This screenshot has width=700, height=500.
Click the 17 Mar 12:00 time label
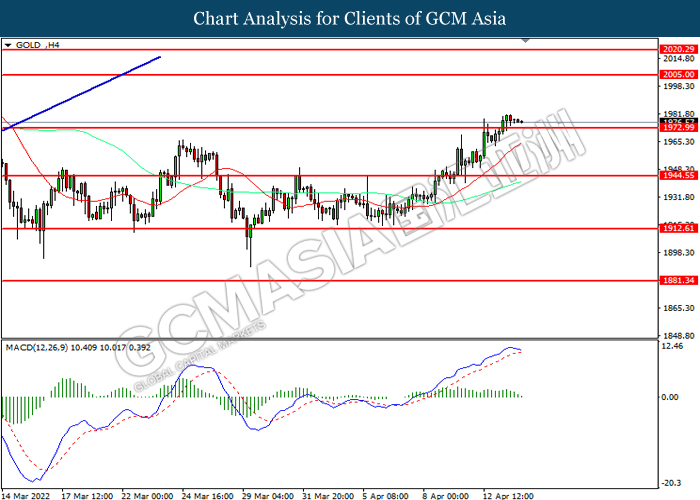pos(87,496)
